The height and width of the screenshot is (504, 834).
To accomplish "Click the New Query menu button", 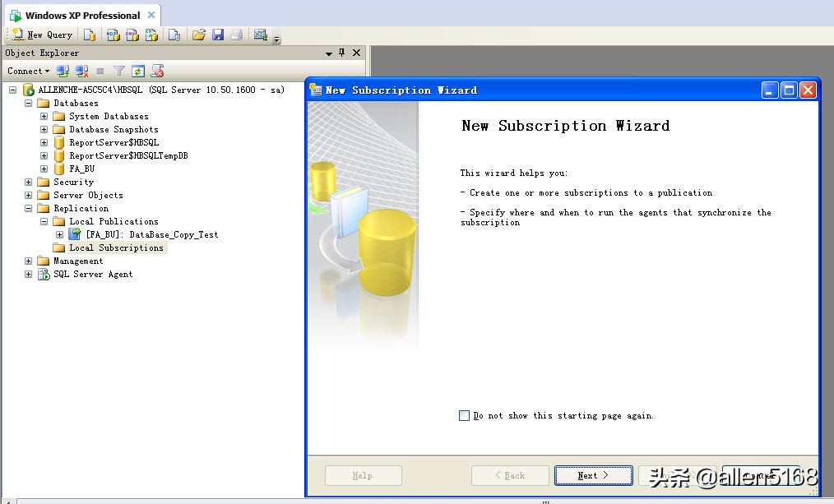I will point(41,35).
